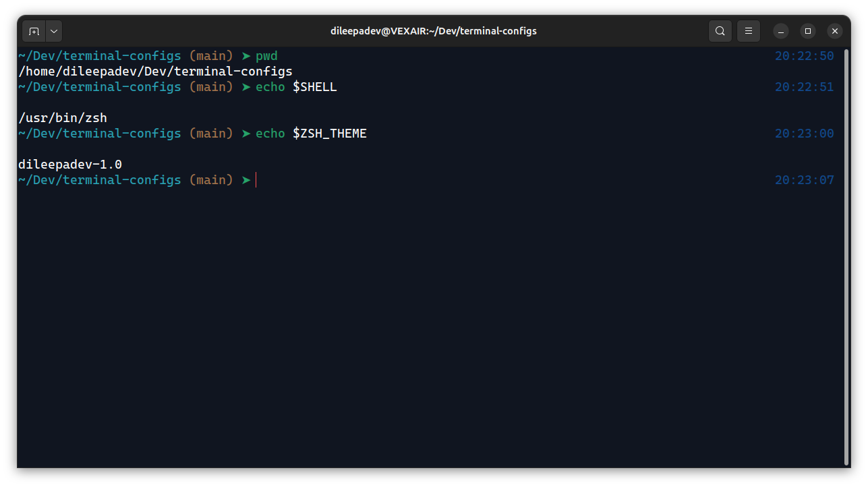The image size is (868, 487).
Task: Click the /usr/bin/zsh output
Action: [x=63, y=118]
